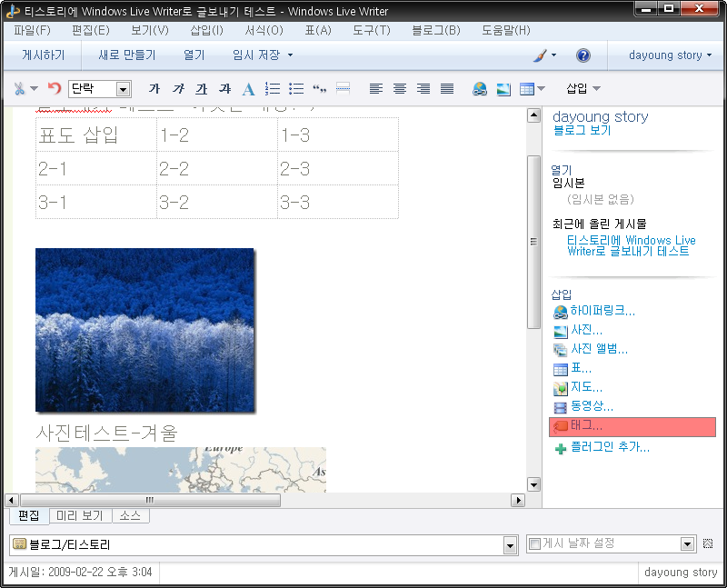
Task: Open the 도움말(H) menu
Action: (x=505, y=31)
